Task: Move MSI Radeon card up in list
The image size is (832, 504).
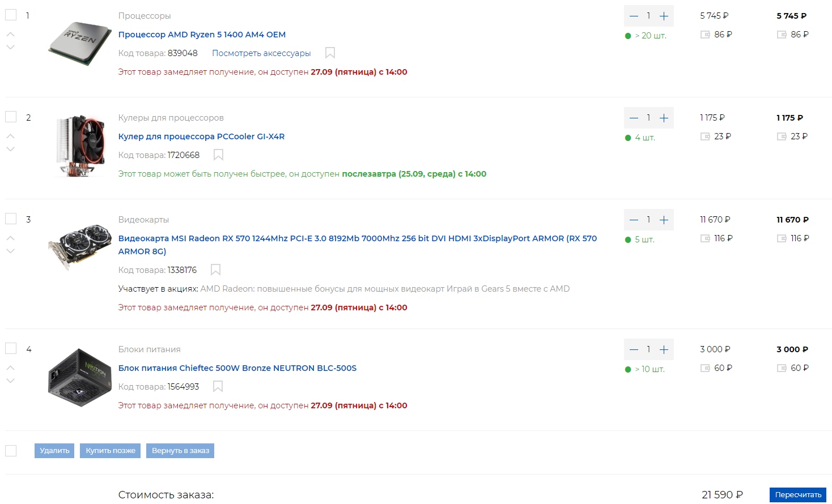Action: pyautogui.click(x=10, y=238)
